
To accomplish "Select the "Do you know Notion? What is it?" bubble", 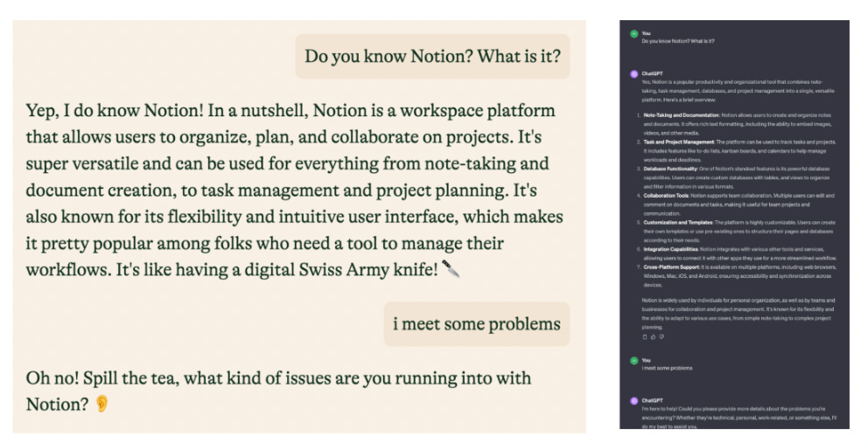I will click(432, 57).
